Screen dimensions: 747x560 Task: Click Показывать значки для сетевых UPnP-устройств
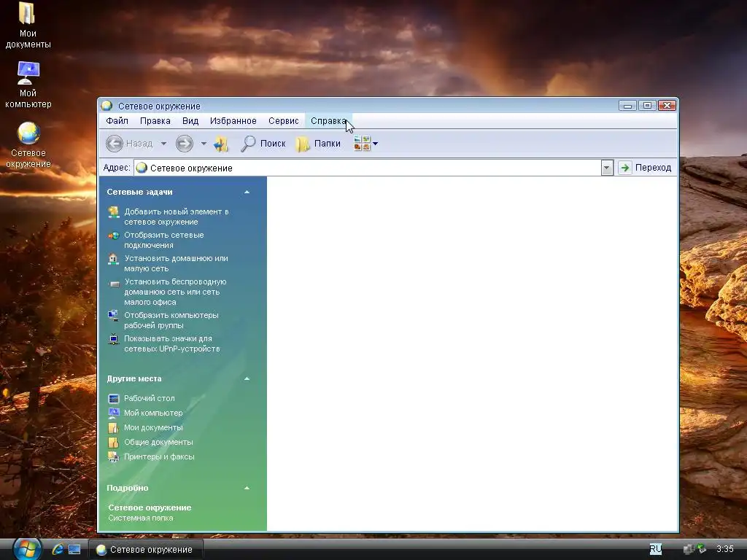pyautogui.click(x=172, y=343)
